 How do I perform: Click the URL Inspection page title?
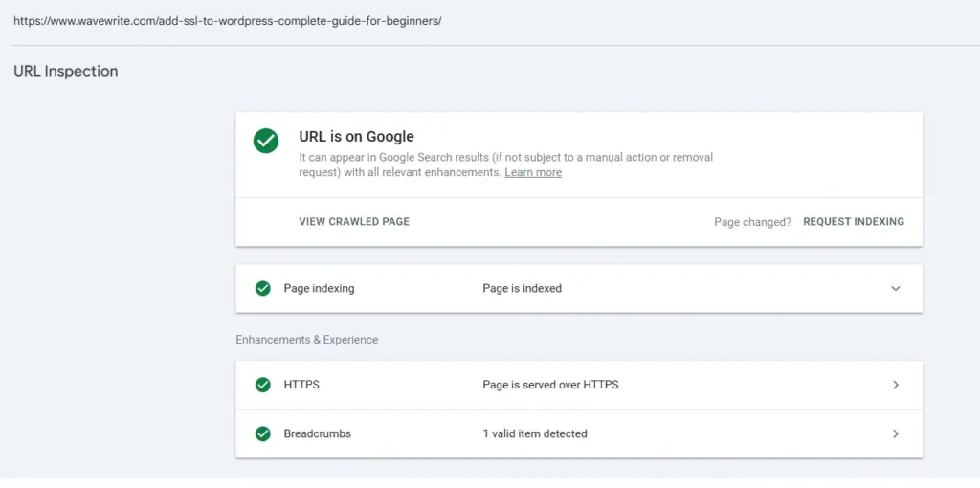[x=66, y=71]
